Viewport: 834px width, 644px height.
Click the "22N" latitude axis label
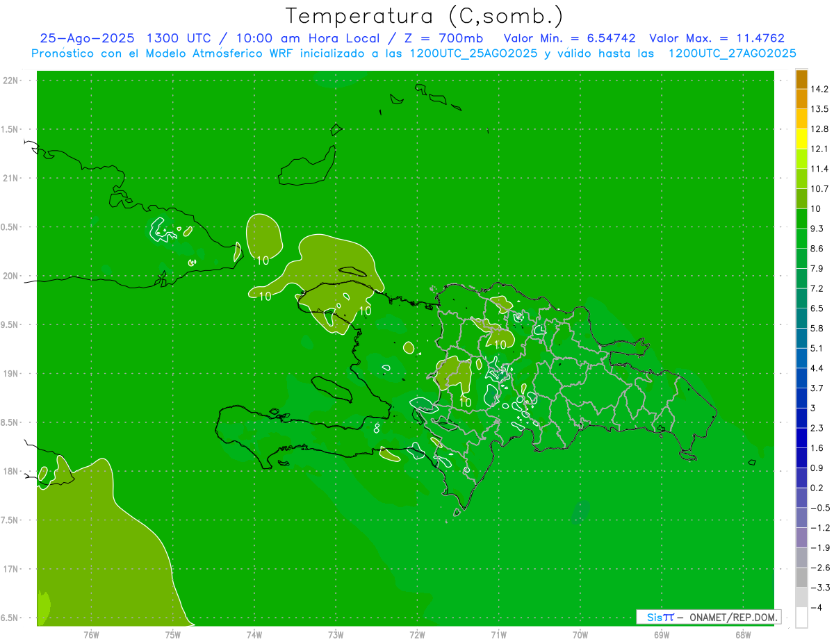coord(11,81)
